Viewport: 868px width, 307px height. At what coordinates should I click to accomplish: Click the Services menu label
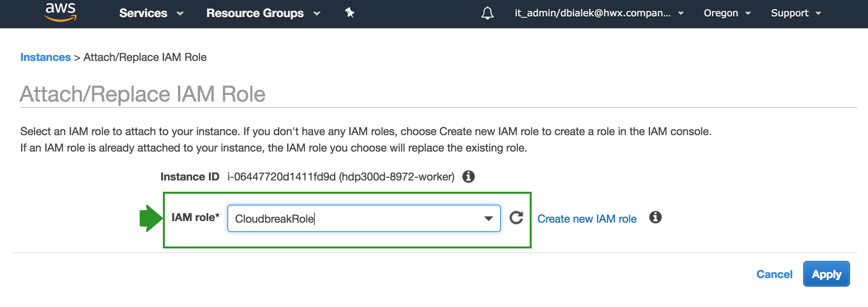click(143, 13)
